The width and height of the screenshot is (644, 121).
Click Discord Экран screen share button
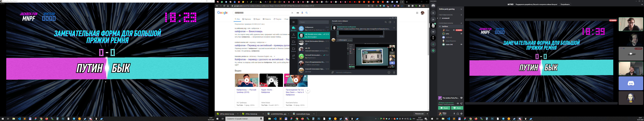(457, 108)
